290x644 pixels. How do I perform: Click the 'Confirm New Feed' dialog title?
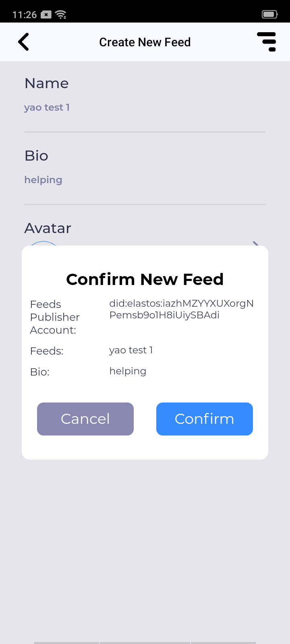(x=145, y=279)
